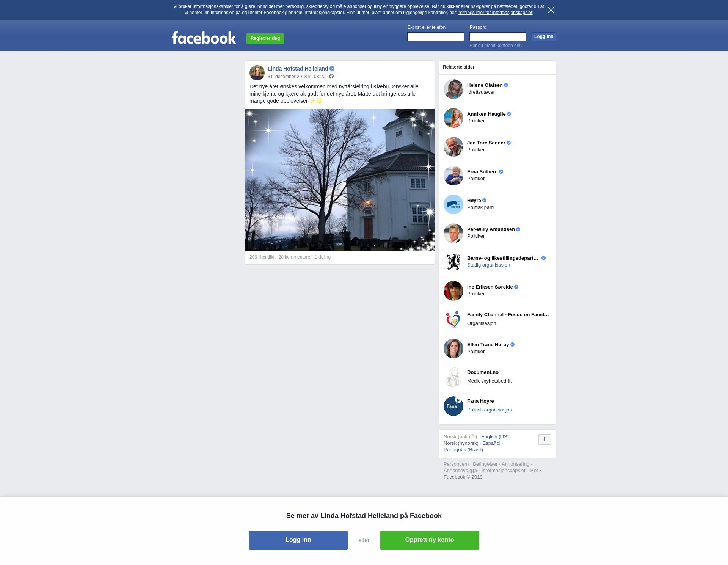The height and width of the screenshot is (565, 728).
Task: Open Helene Olafsen's profile avatar
Action: [453, 89]
